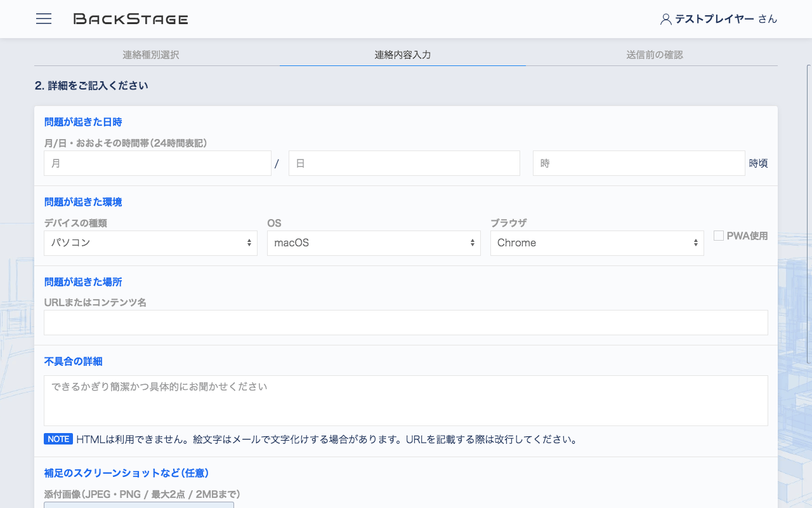Enable the PWA使用 checkbox
The image size is (812, 508).
point(719,236)
